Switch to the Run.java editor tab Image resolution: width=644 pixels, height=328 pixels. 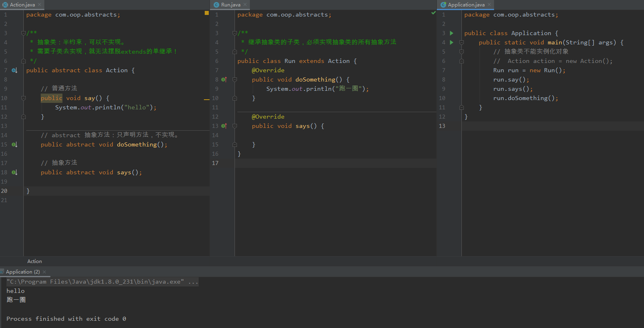click(231, 5)
